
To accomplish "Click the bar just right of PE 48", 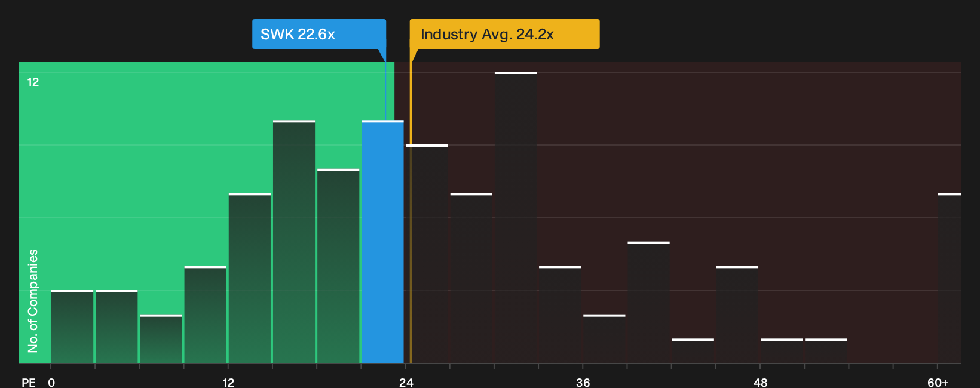I will pyautogui.click(x=782, y=351).
